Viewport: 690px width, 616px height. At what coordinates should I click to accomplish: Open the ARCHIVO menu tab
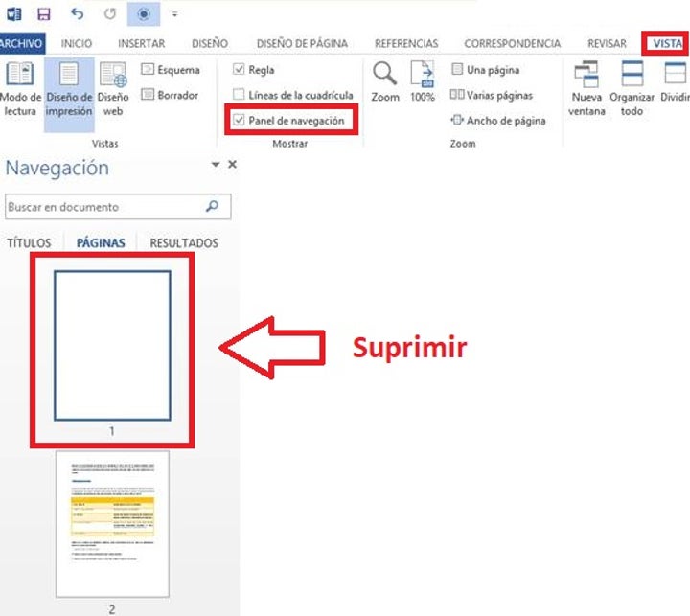[20, 43]
